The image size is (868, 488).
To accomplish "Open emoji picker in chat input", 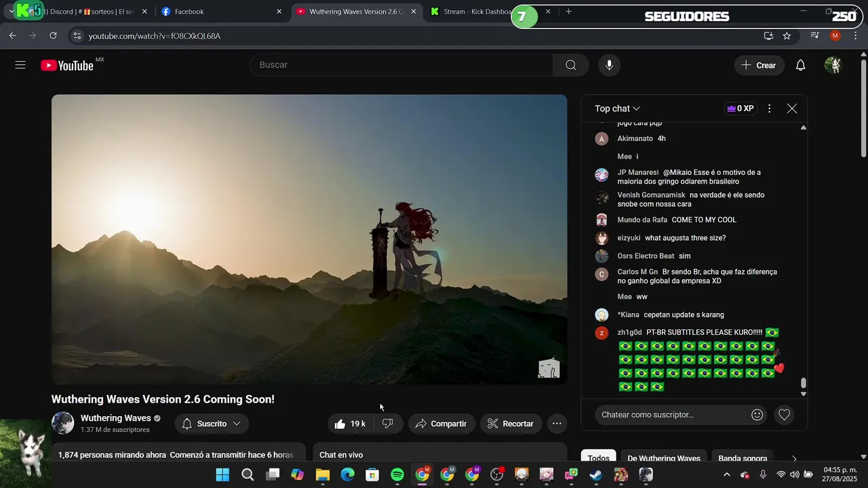I will point(757,415).
